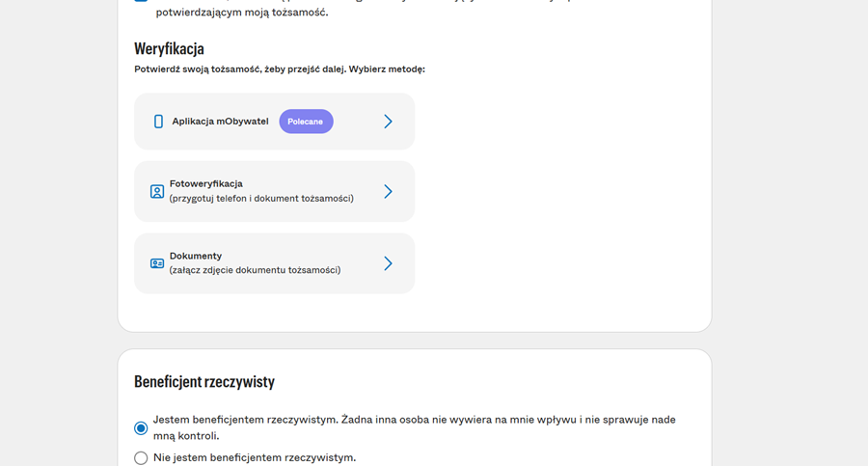Click the 'Wybierz metodę' instruction text

[x=386, y=69]
